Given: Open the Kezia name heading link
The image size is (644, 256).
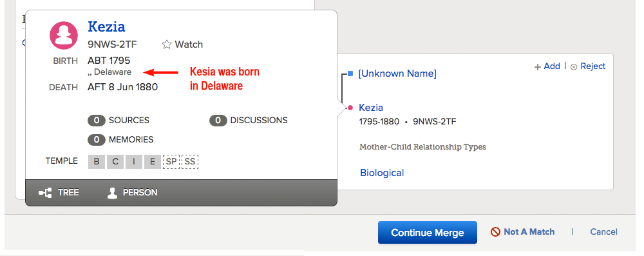Looking at the screenshot, I should pos(106,26).
